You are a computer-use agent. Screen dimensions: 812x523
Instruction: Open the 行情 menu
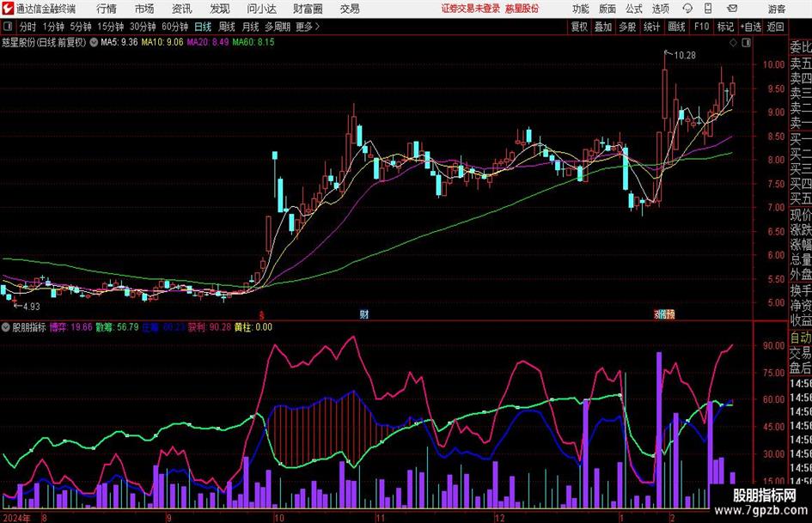click(x=107, y=9)
